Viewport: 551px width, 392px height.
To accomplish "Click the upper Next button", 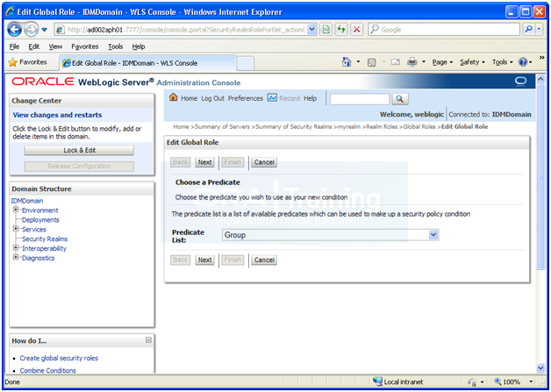I will coord(204,162).
